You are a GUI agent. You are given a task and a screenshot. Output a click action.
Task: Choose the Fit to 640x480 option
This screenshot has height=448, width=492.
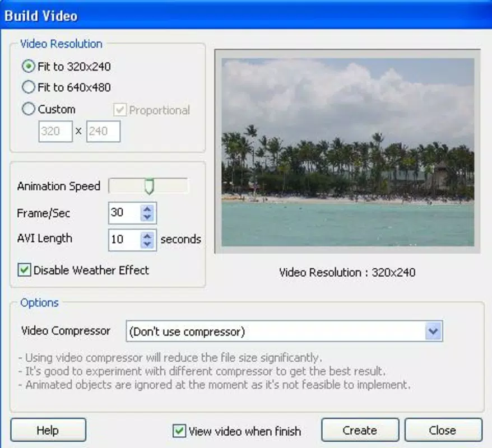tap(28, 87)
